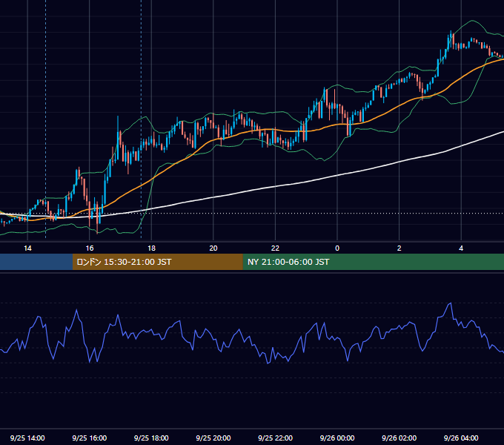Click hour label 22 on price chart axis

(275, 248)
